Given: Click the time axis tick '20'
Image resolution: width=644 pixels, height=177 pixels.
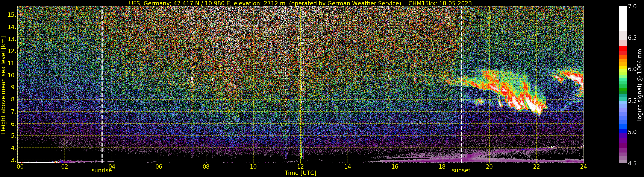Looking at the screenshot, I should (x=489, y=166).
